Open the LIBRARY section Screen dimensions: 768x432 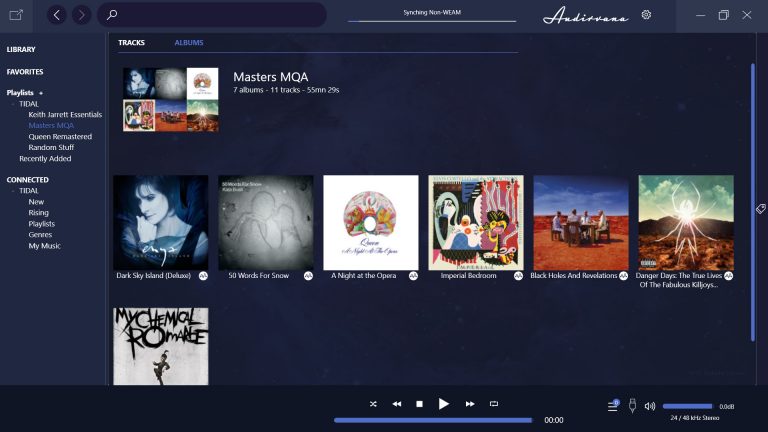[x=21, y=49]
